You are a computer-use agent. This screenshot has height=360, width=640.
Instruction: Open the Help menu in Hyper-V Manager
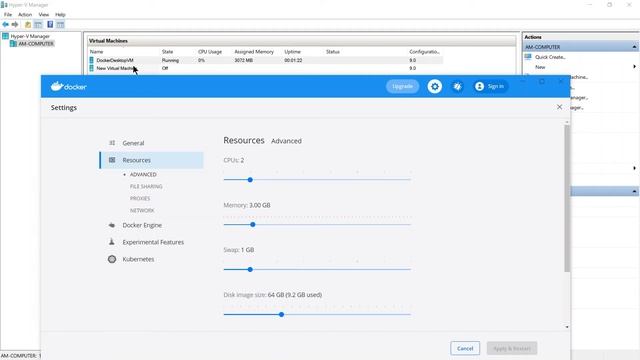click(60, 15)
